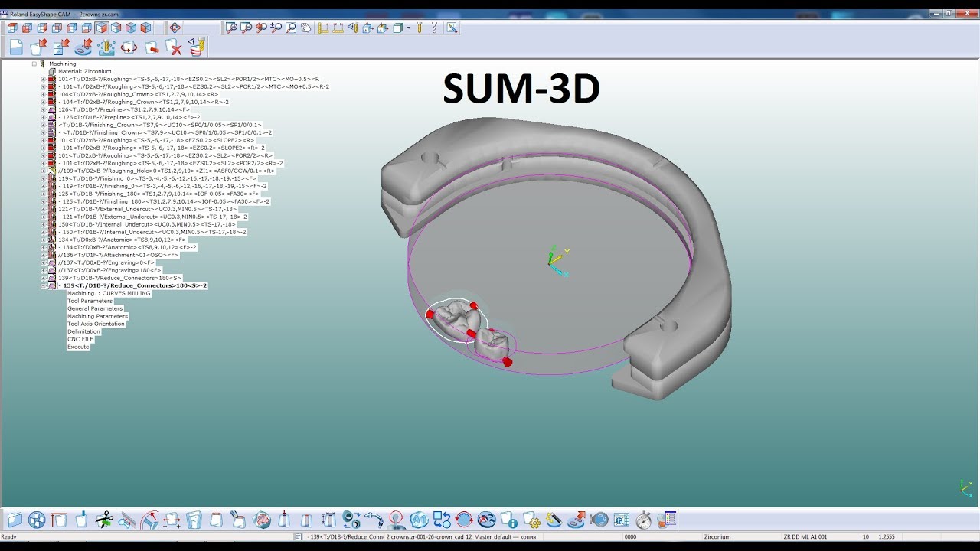
Task: Expand the 126 Prepline <F> operation node
Action: pos(44,109)
